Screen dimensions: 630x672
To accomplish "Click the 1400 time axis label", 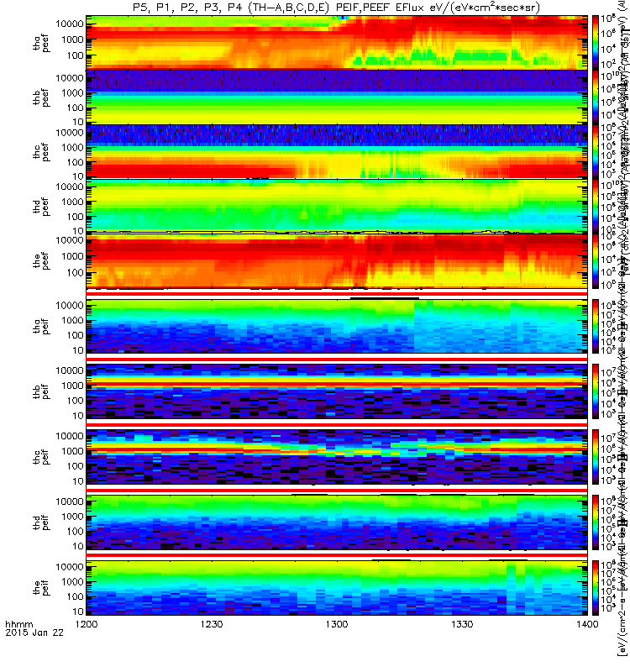I will (x=587, y=624).
